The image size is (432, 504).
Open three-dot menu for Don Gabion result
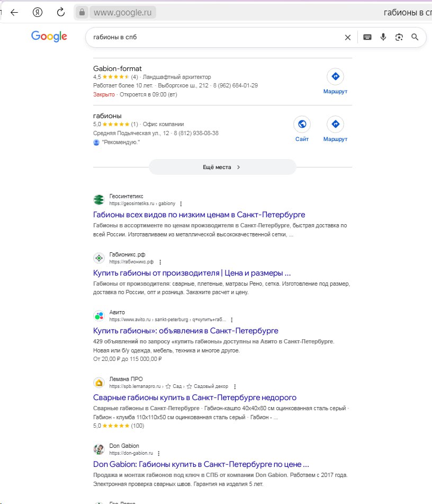pyautogui.click(x=159, y=453)
